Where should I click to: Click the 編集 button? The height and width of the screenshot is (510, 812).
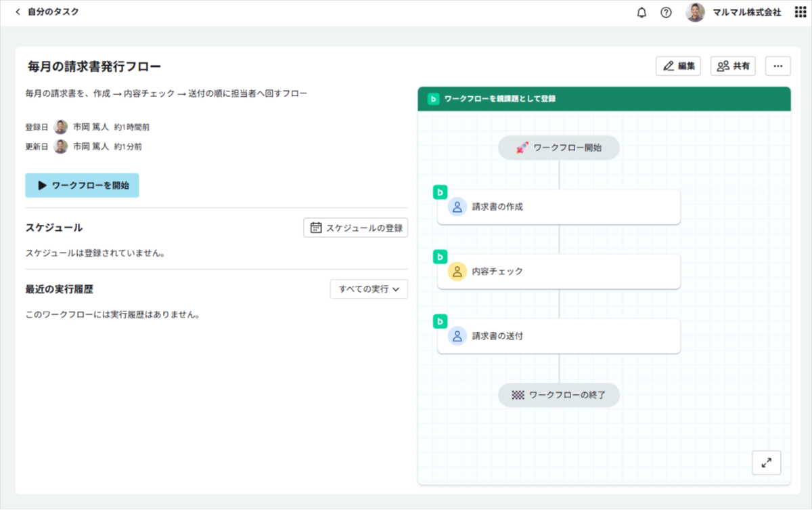click(x=678, y=66)
